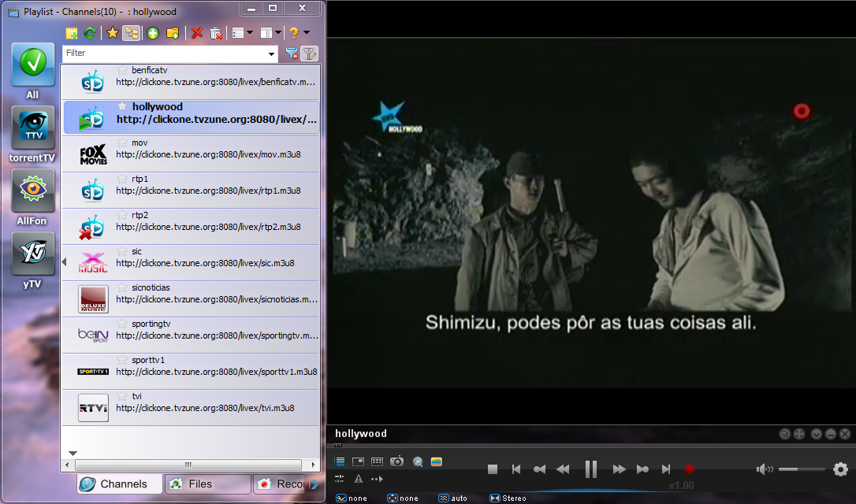The height and width of the screenshot is (504, 856).
Task: Adjust the volume slider
Action: pos(802,469)
